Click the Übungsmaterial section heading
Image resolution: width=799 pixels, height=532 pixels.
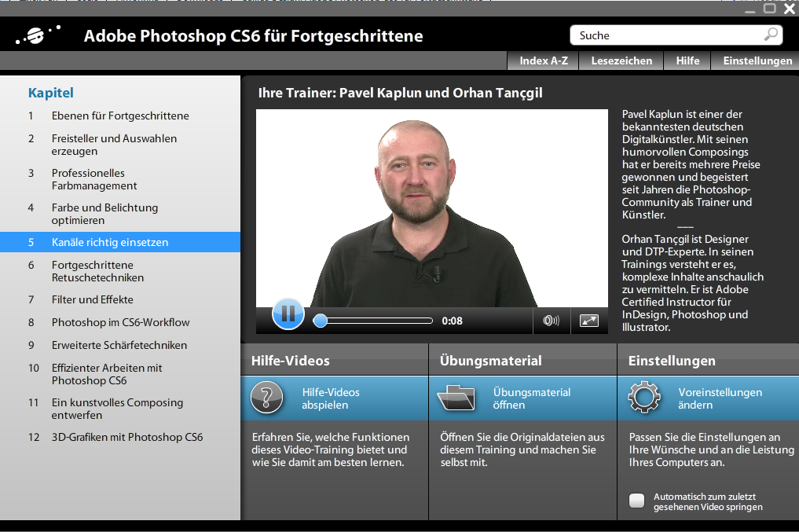click(491, 361)
